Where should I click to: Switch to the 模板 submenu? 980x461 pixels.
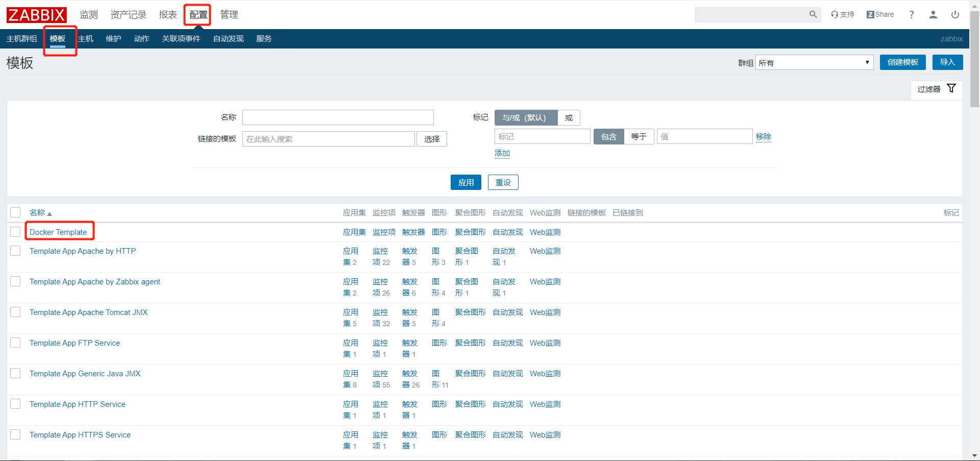(57, 39)
